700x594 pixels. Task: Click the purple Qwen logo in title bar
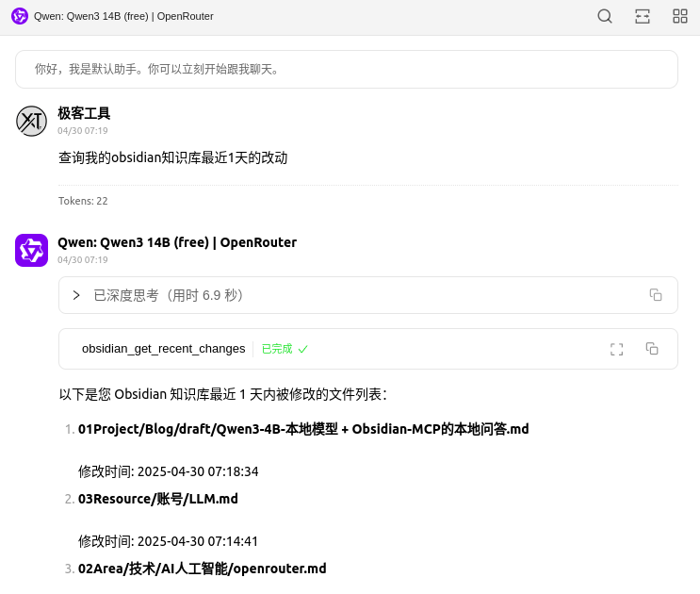click(20, 16)
